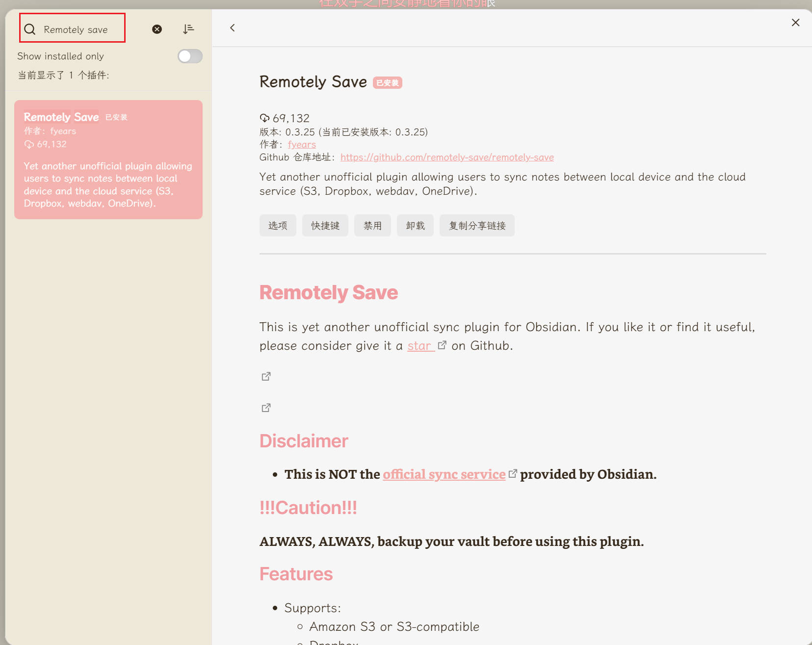
Task: Click the fyears author link
Action: [x=302, y=145]
